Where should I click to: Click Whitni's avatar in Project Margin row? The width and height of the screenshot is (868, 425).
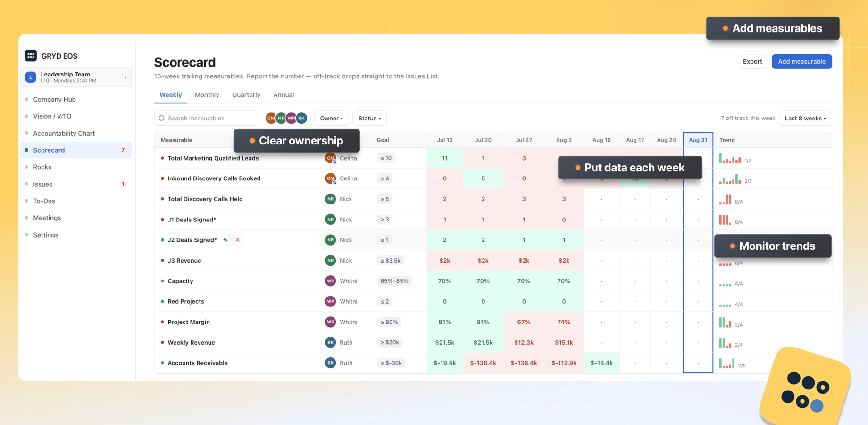330,322
